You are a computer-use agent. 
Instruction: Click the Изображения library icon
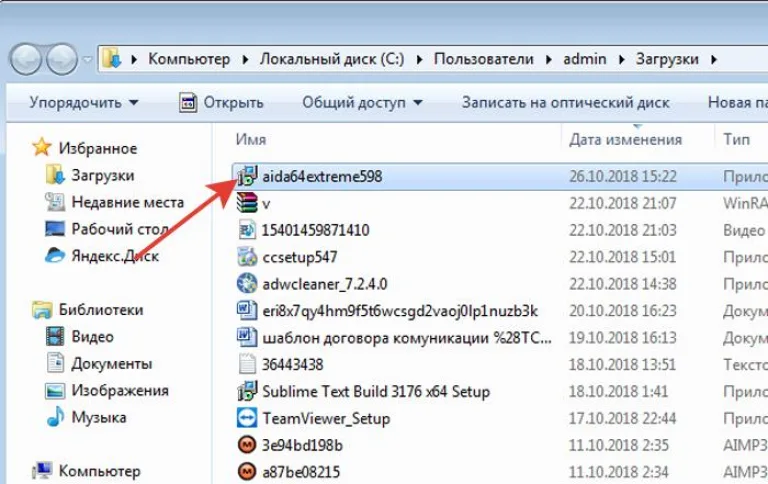pos(55,390)
